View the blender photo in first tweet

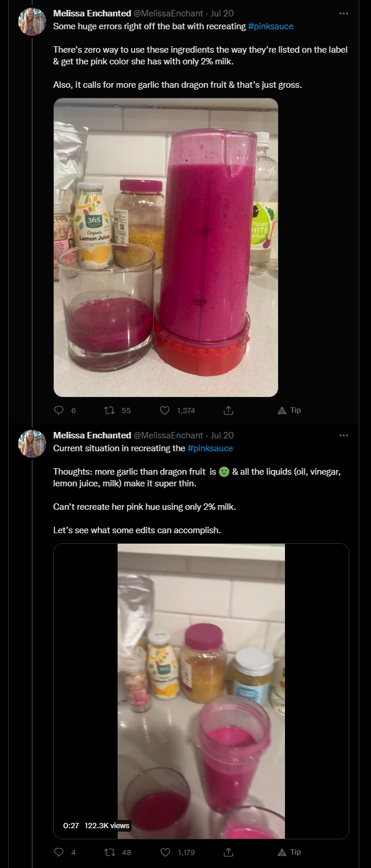point(166,248)
